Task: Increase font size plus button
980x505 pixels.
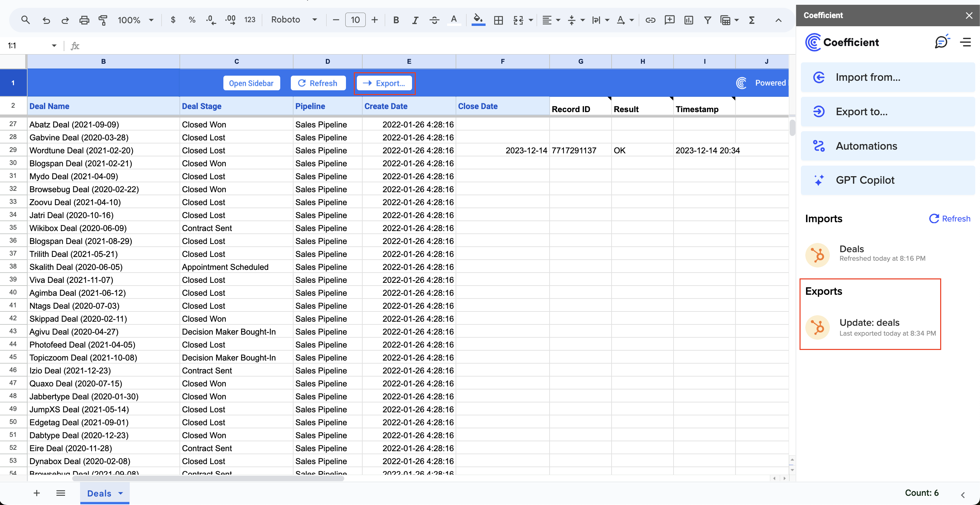Action: pyautogui.click(x=374, y=20)
